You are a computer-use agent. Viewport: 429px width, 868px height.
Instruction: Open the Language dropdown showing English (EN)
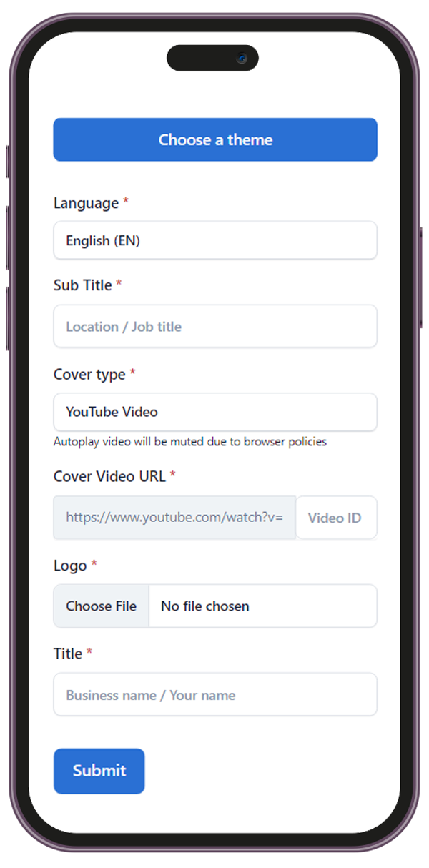[215, 240]
